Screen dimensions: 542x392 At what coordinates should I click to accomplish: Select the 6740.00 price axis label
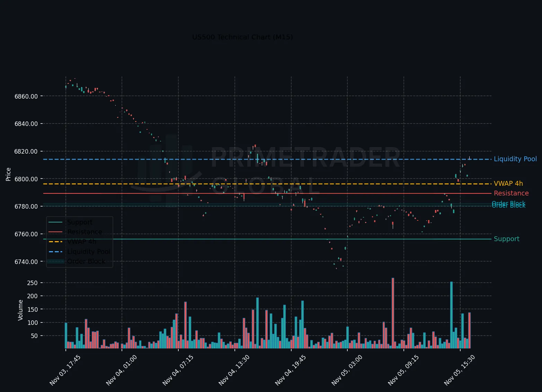pyautogui.click(x=26, y=262)
